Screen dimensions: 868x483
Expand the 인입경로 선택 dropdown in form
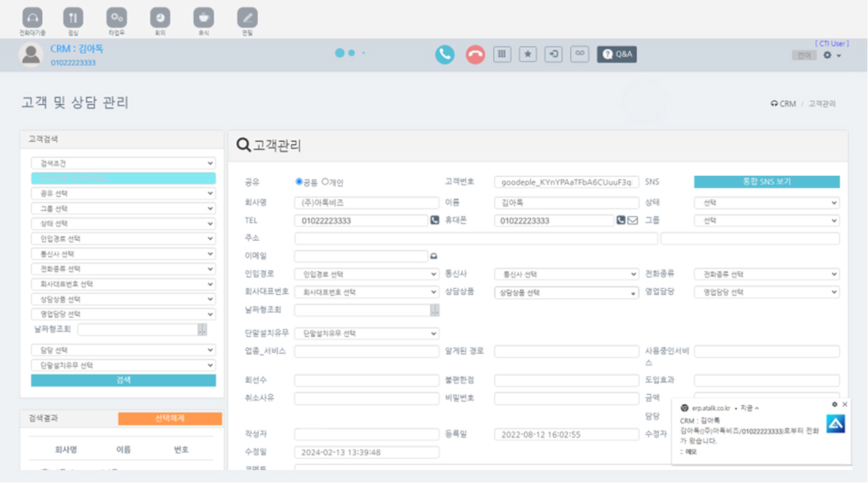(366, 274)
